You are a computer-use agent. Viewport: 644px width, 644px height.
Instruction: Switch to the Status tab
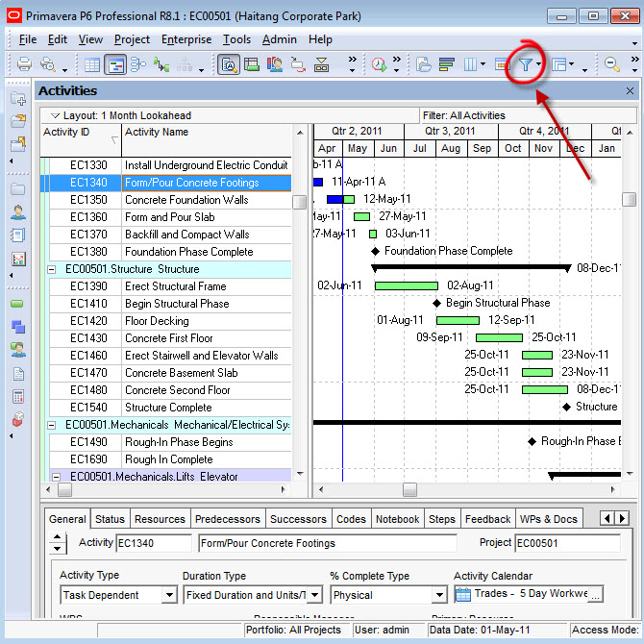point(110,519)
